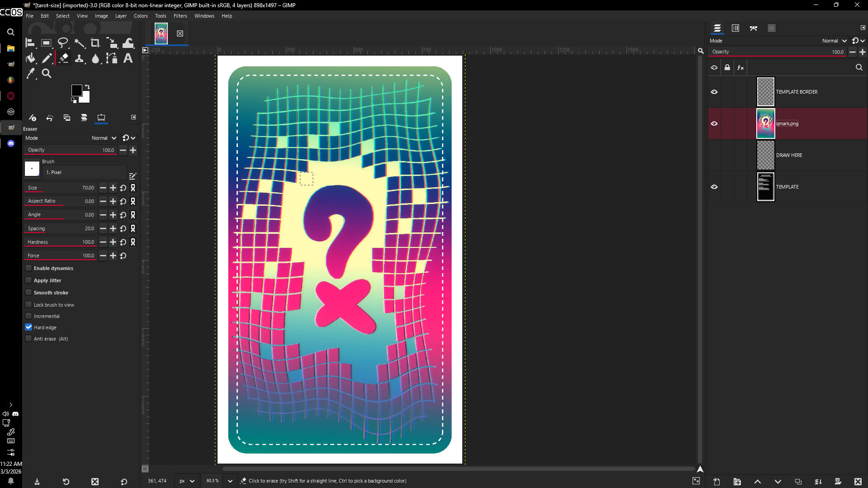
Task: Uncheck the Hard edge option
Action: 29,327
